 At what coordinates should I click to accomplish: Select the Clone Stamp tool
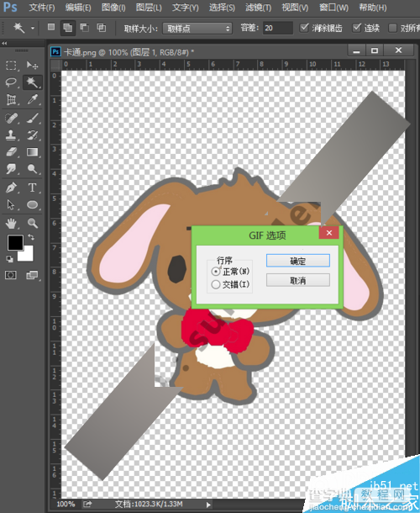(x=11, y=135)
